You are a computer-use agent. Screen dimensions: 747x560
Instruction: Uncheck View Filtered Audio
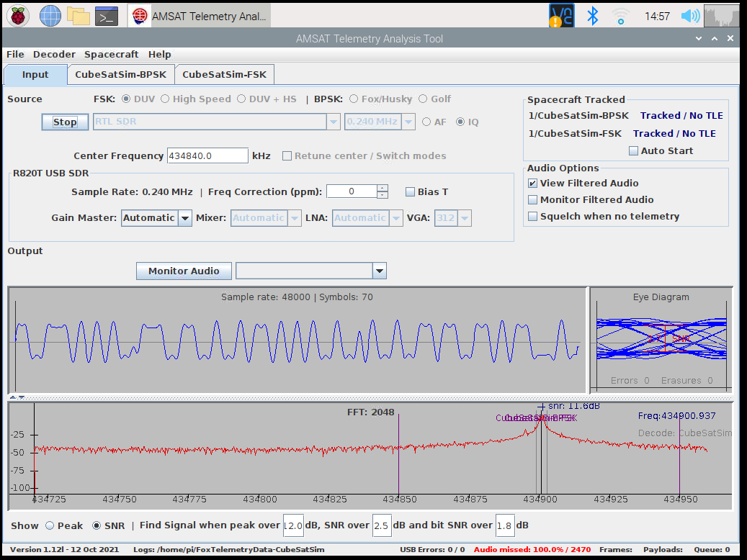point(533,183)
